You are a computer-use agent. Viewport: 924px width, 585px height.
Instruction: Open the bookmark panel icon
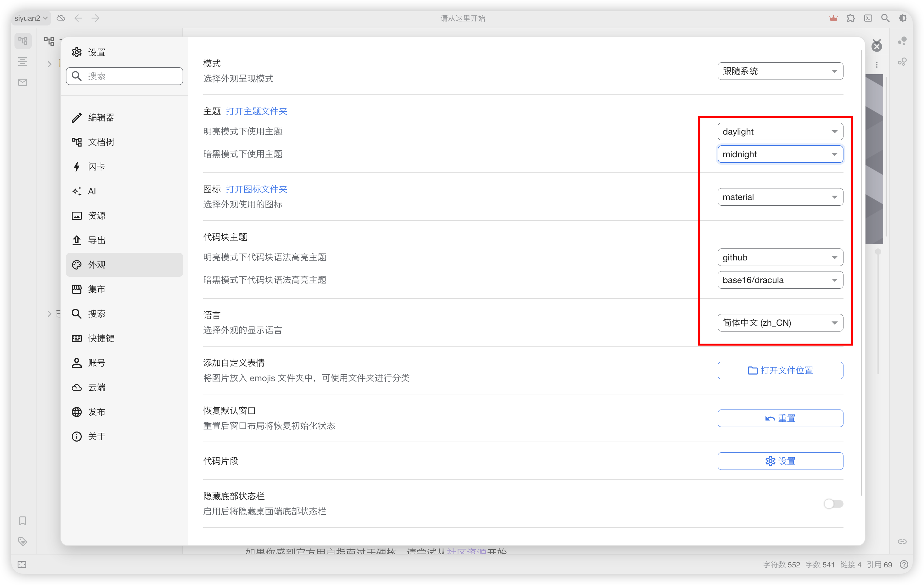click(x=22, y=521)
